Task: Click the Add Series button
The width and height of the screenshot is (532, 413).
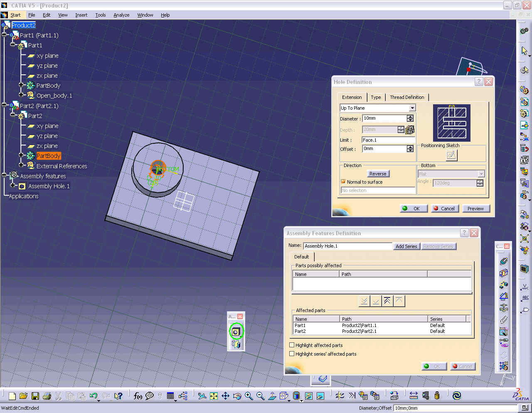Action: (406, 246)
